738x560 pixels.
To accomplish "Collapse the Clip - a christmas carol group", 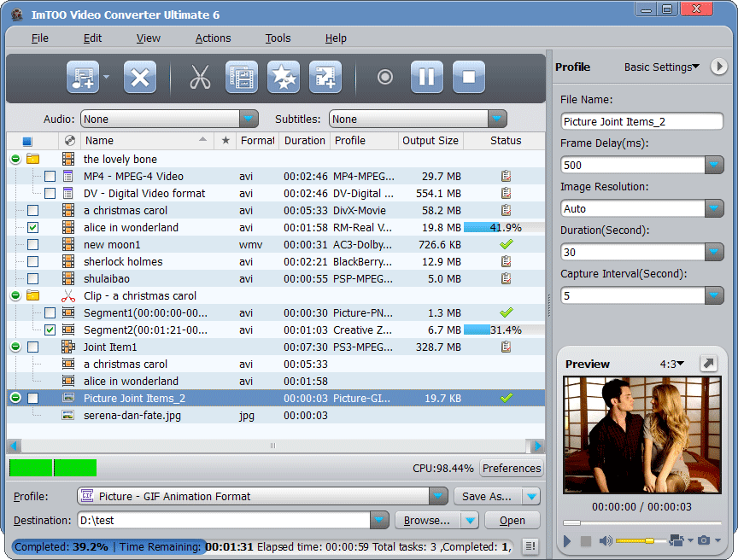I will [x=15, y=295].
